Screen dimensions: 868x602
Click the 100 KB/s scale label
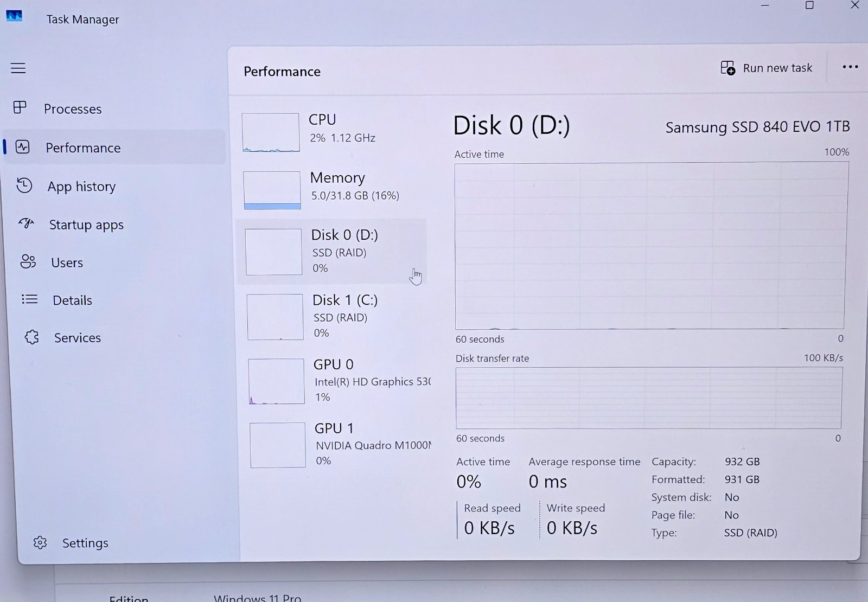(824, 358)
